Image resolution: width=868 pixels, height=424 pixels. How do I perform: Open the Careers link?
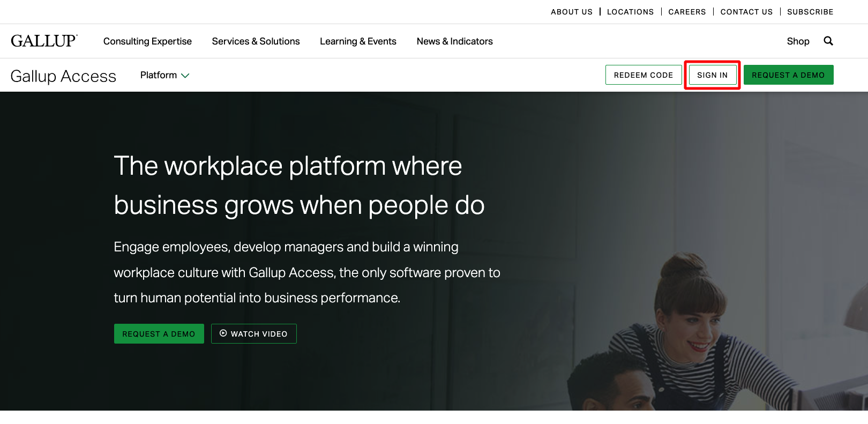(687, 12)
